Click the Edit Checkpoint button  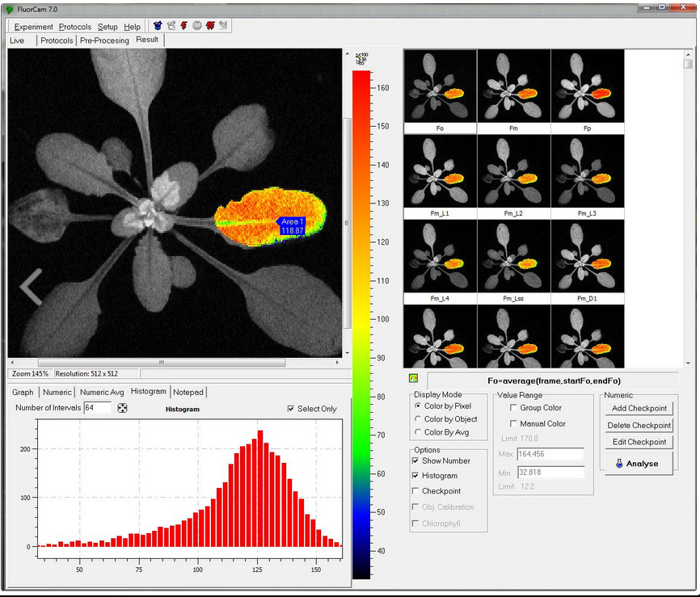(639, 442)
